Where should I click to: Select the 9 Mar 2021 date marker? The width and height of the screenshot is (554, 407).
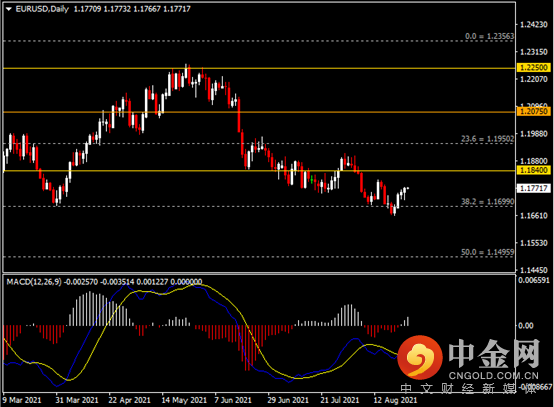pos(22,400)
